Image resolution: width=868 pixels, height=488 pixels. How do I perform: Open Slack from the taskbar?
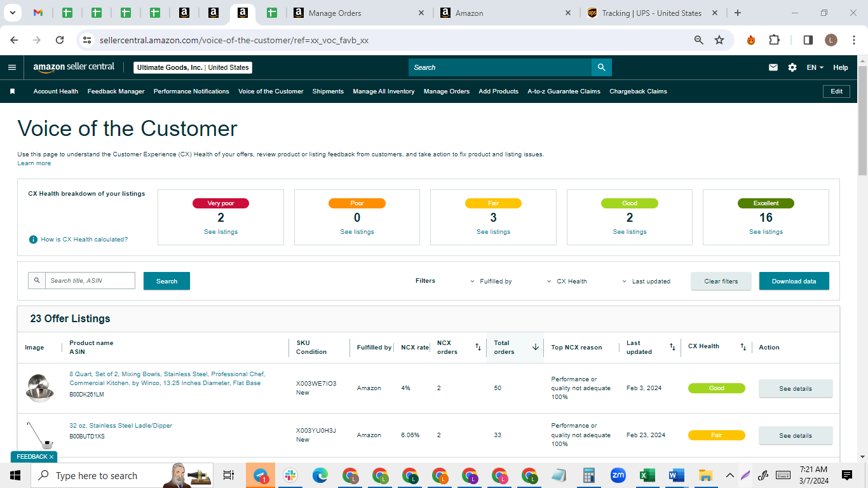tap(290, 475)
